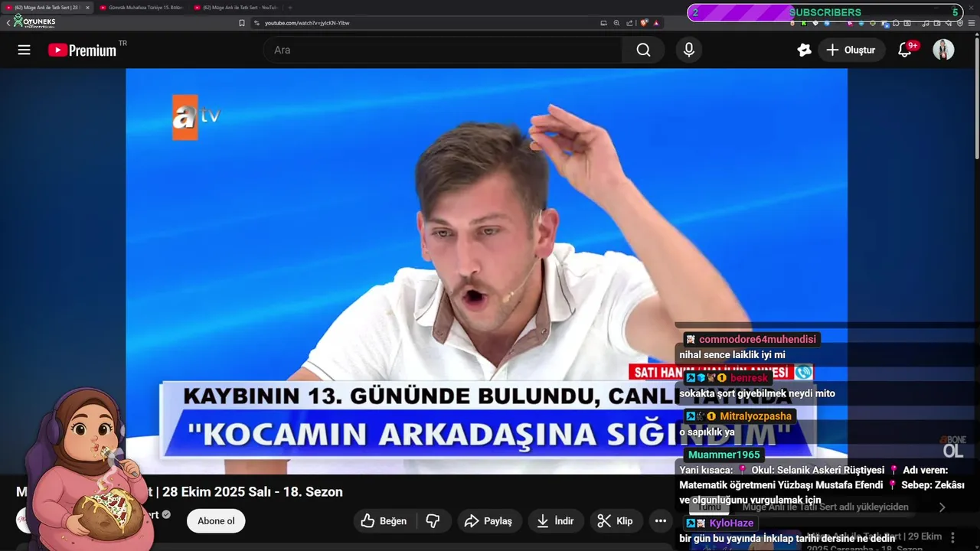980x551 pixels.
Task: Click the verified badge beside channel name
Action: coord(166,515)
